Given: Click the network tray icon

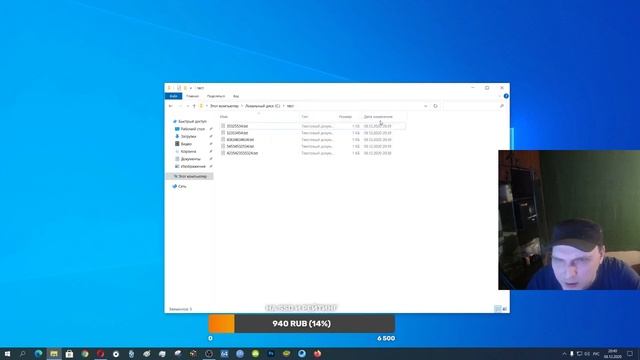Looking at the screenshot, I should coord(579,354).
